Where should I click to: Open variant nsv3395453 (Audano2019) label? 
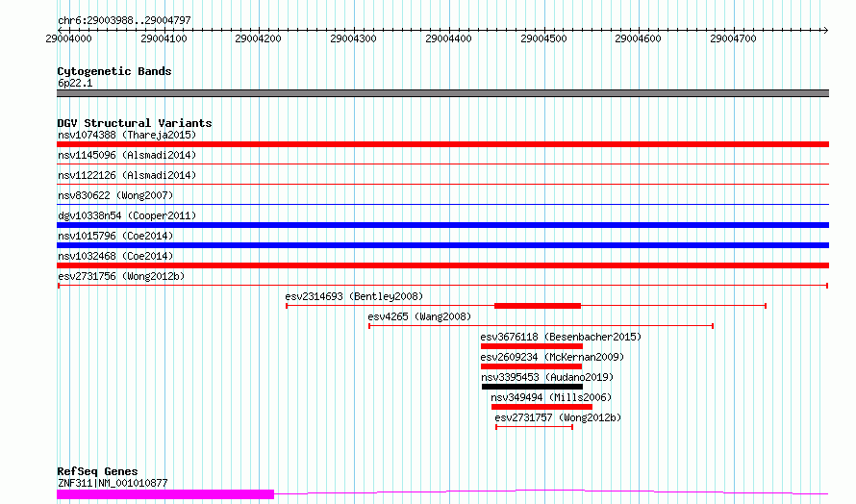pyautogui.click(x=547, y=377)
